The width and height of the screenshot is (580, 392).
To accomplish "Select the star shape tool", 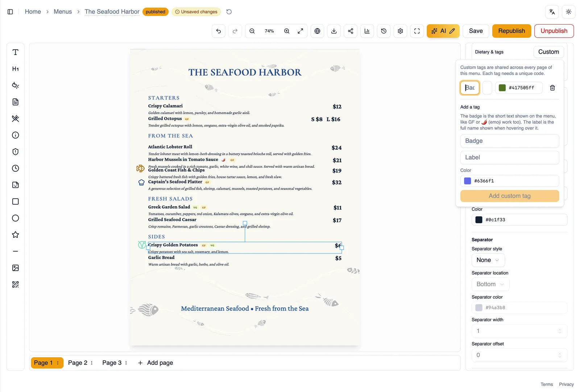I will pos(16,235).
